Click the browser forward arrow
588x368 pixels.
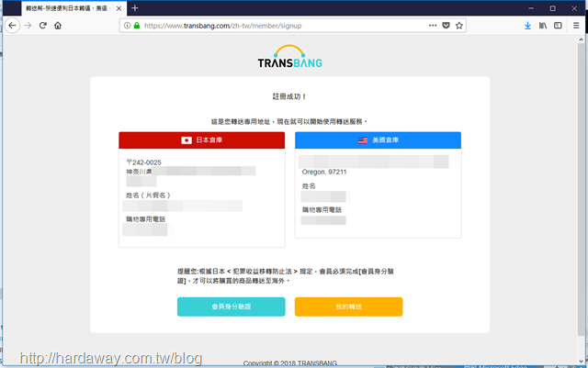(28, 26)
